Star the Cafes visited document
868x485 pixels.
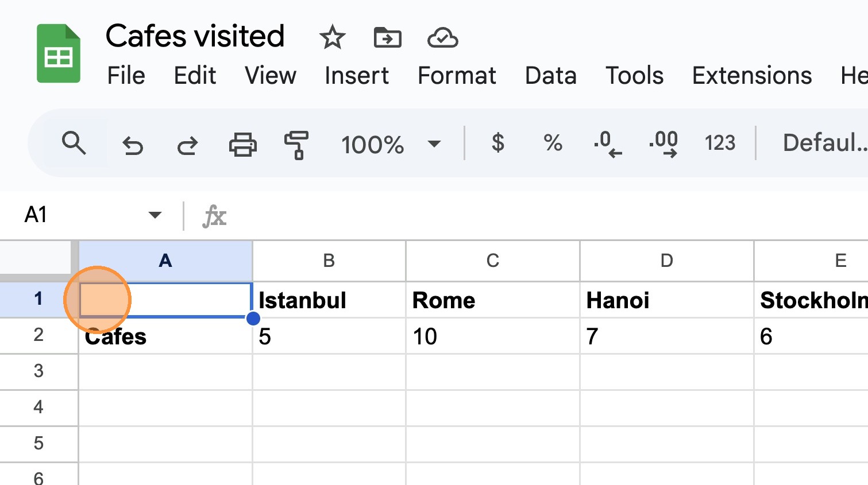(332, 38)
